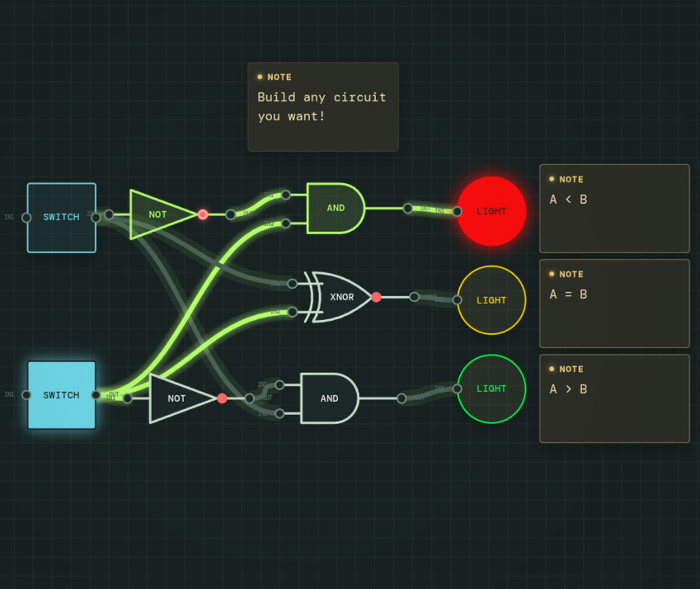Toggle the top SWITCH (off state)
This screenshot has width=700, height=589.
(x=62, y=218)
